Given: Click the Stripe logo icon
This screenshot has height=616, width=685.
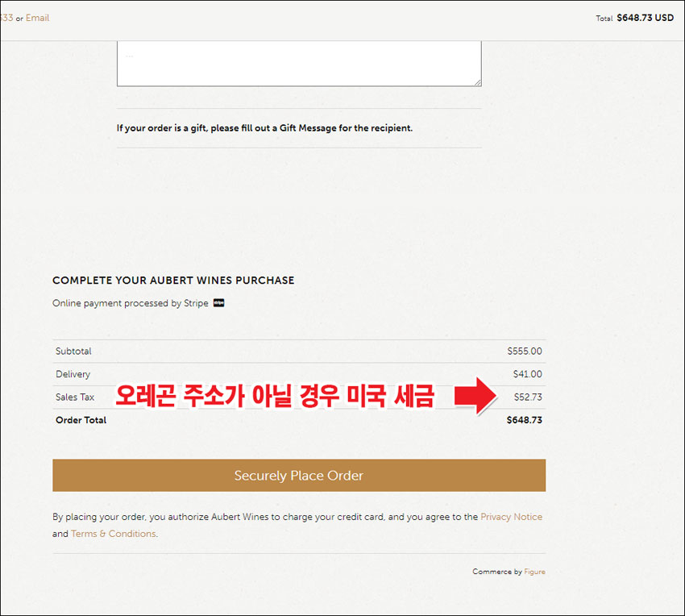Looking at the screenshot, I should pos(219,303).
